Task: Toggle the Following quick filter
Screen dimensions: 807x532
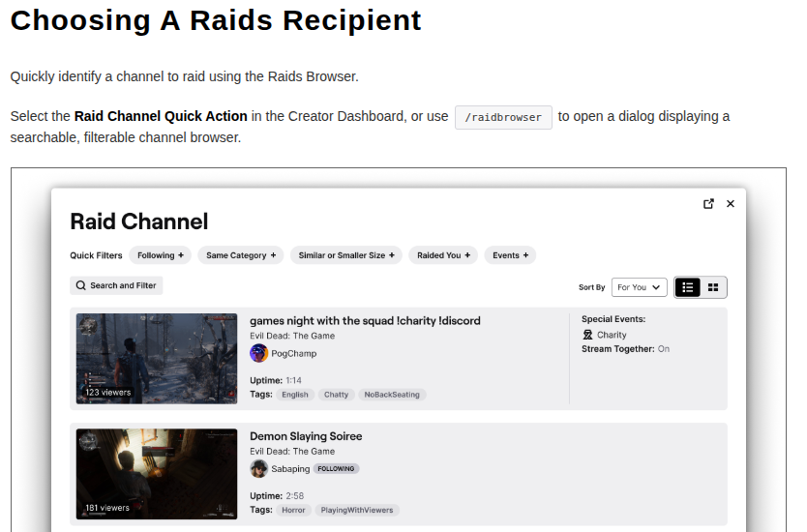Action: tap(160, 255)
